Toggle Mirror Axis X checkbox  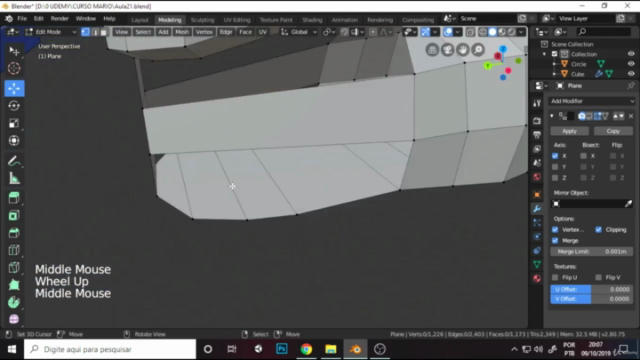[x=555, y=156]
